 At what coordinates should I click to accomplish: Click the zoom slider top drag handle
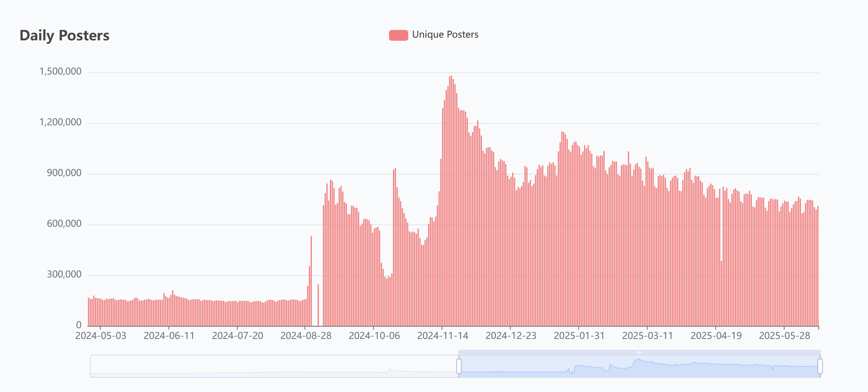click(x=640, y=352)
